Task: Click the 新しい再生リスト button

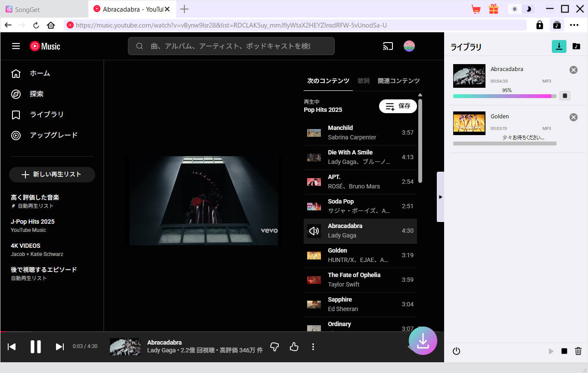Action: point(52,174)
